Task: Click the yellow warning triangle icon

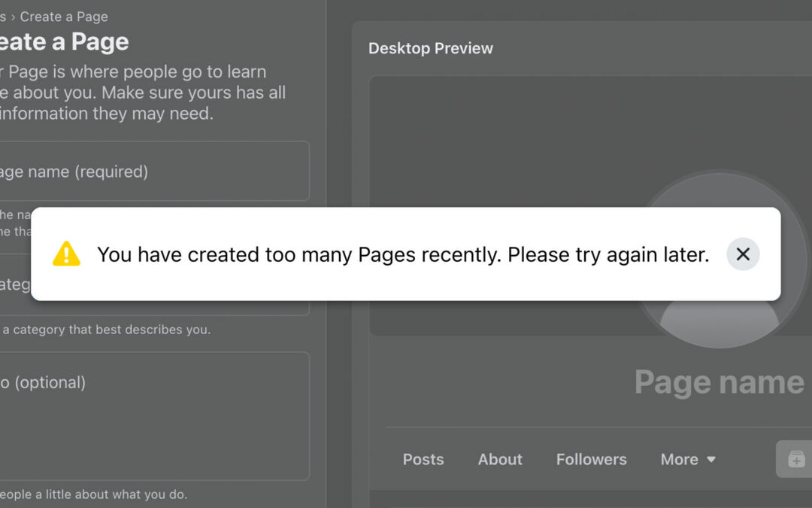Action: click(66, 254)
